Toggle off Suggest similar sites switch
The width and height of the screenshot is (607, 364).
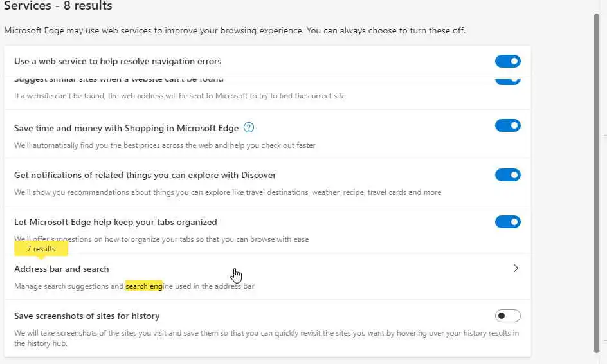(x=507, y=80)
